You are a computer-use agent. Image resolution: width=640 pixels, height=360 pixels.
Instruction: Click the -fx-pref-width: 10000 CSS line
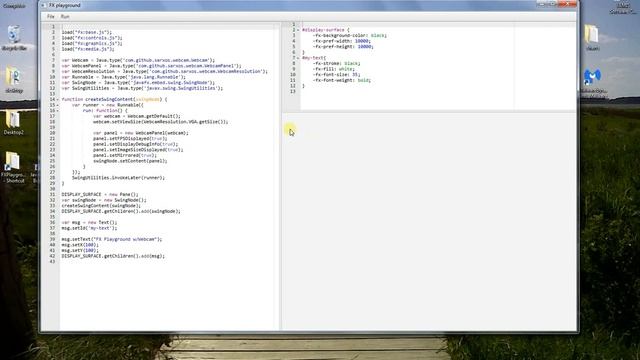point(342,41)
